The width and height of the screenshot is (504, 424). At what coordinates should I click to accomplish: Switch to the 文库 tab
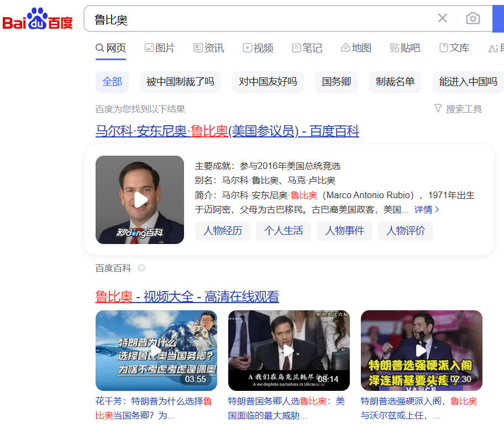pos(454,48)
